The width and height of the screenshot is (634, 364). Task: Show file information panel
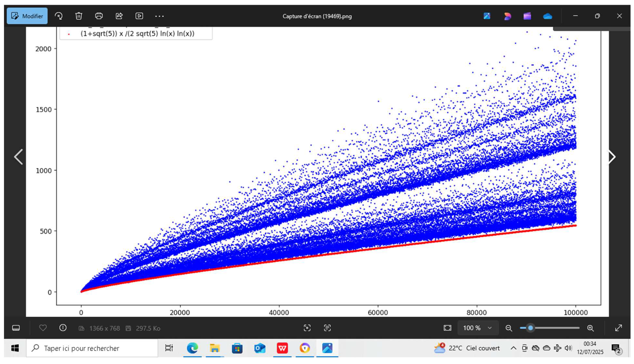tap(63, 328)
